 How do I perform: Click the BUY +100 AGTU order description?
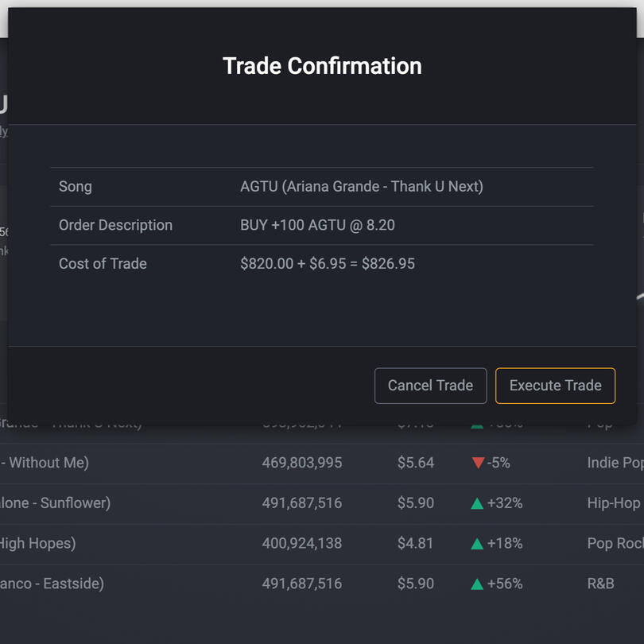[x=317, y=225]
